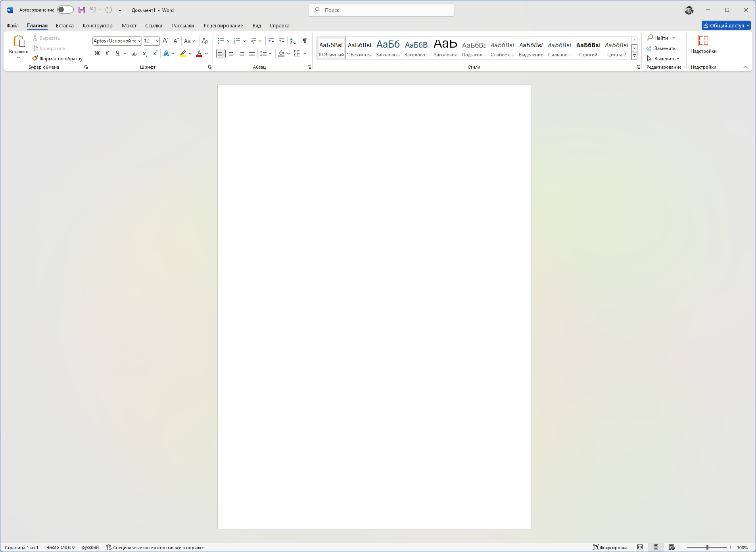
Task: Click the Число слов: 0 indicator
Action: tap(60, 547)
